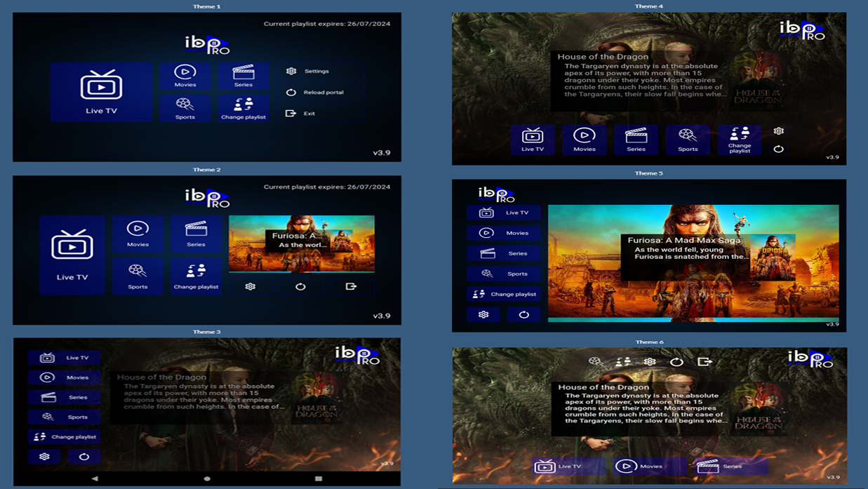Click reload icon under Theme 2 banner
The width and height of the screenshot is (868, 489).
[300, 286]
